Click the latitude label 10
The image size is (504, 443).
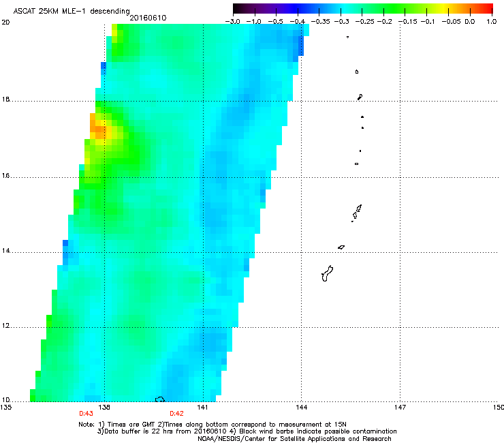coord(5,400)
